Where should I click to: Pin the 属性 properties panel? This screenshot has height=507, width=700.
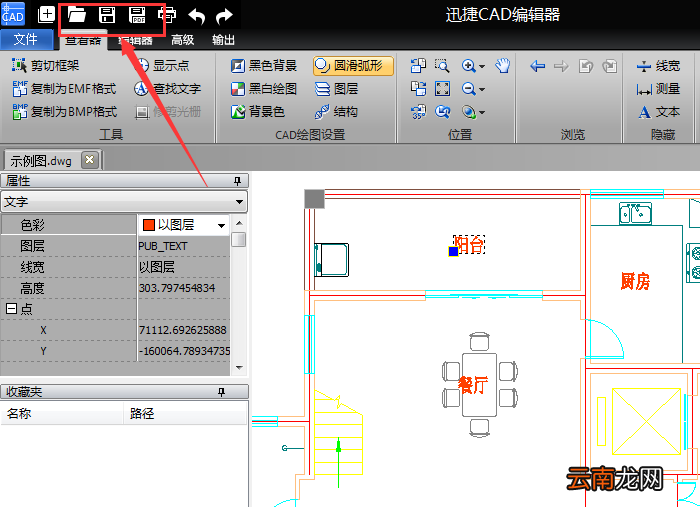[238, 181]
